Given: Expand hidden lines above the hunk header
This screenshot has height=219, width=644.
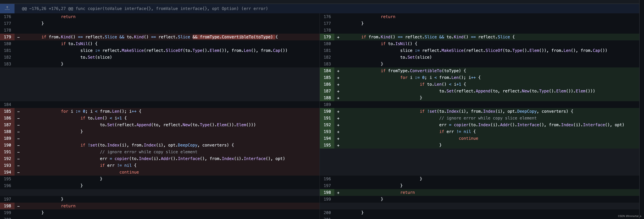Looking at the screenshot, I should click(x=7, y=8).
